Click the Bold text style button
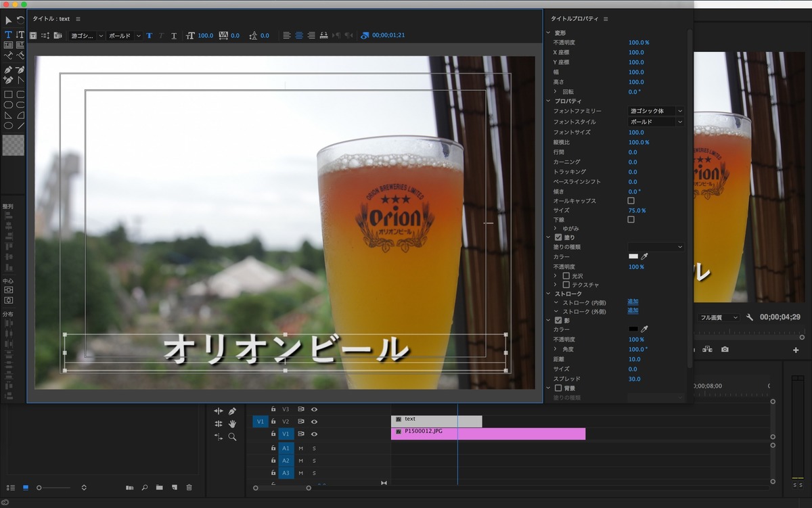 pos(150,36)
